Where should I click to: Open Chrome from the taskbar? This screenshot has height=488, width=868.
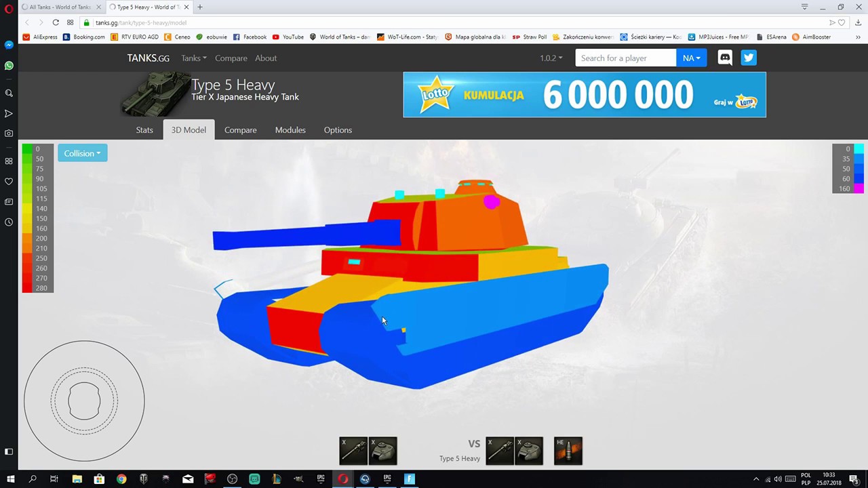121,479
